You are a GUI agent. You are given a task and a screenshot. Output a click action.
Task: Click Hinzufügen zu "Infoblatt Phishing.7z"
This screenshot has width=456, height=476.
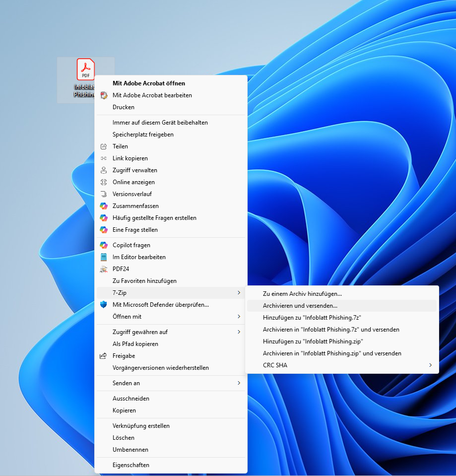[342, 318]
